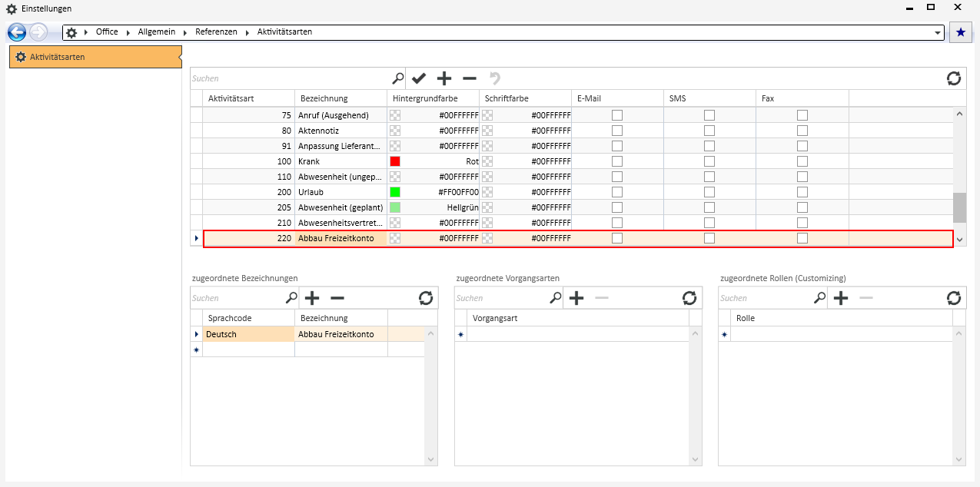
Task: Select the Deutsch Sprachcode cell
Action: tap(248, 334)
